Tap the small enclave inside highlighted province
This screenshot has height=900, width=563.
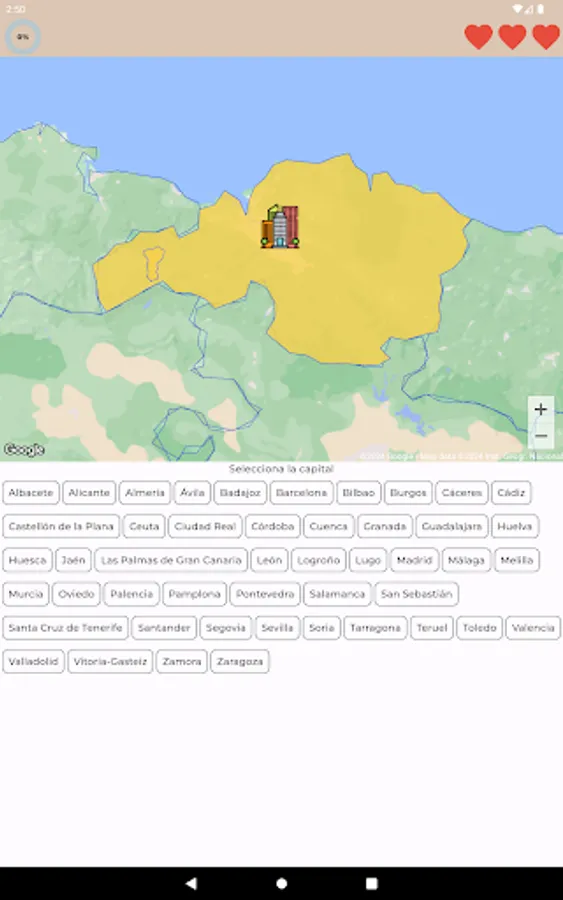click(x=154, y=264)
